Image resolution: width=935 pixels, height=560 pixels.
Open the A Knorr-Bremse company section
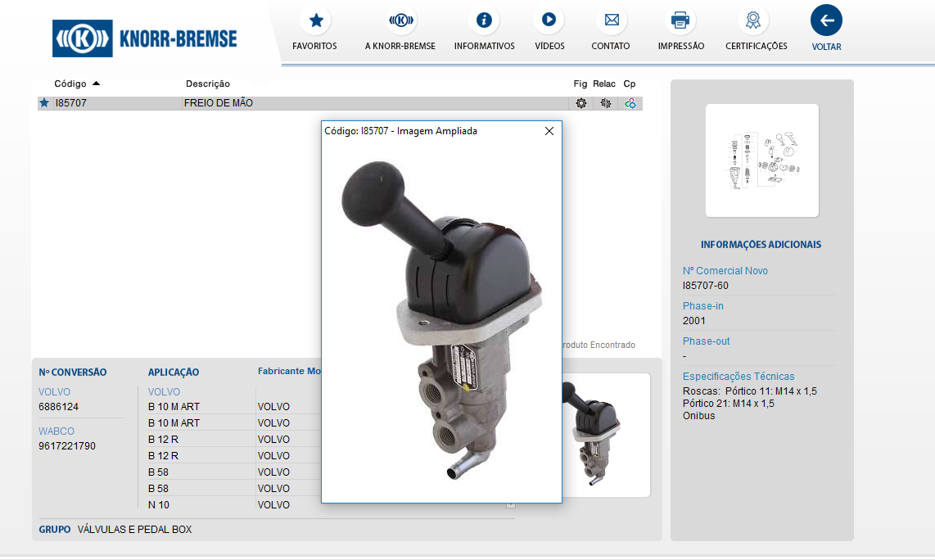click(x=400, y=20)
